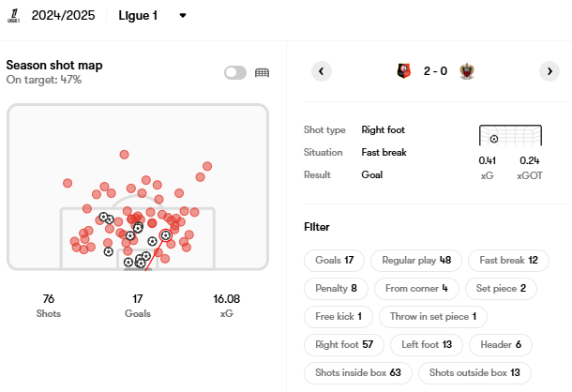The height and width of the screenshot is (392, 572).
Task: Click the topmost shot dot on the pitch
Action: (124, 155)
